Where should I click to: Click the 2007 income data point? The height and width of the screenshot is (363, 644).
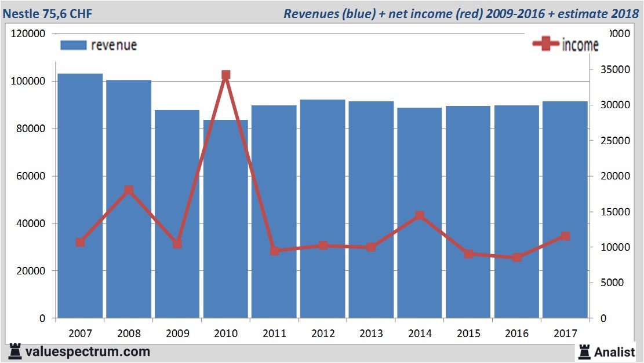coord(81,243)
